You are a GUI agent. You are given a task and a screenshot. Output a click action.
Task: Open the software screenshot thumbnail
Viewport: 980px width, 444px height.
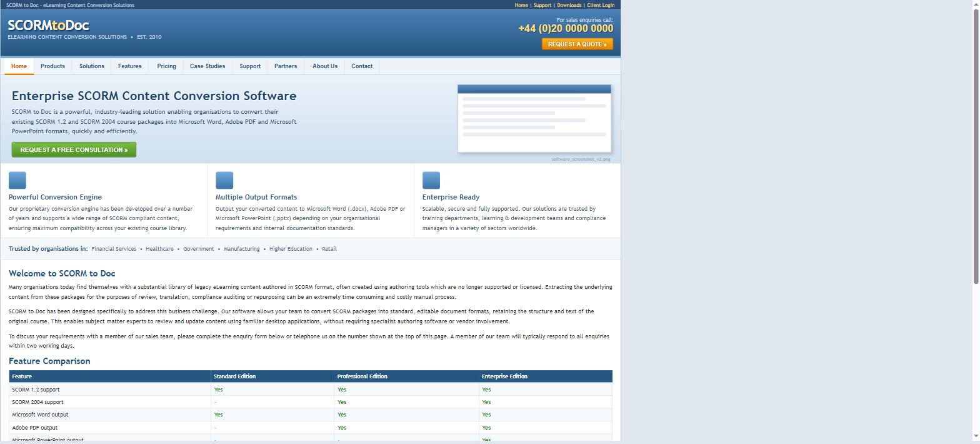pyautogui.click(x=534, y=119)
